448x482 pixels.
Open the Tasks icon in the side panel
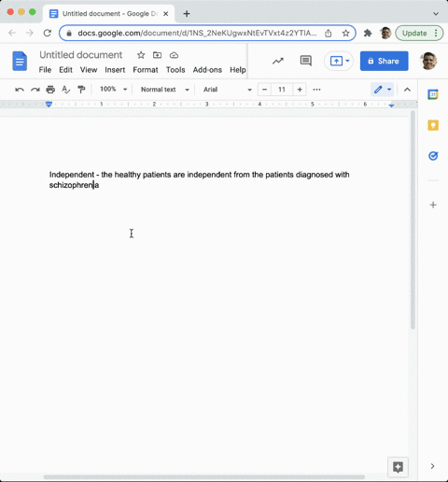click(x=433, y=155)
